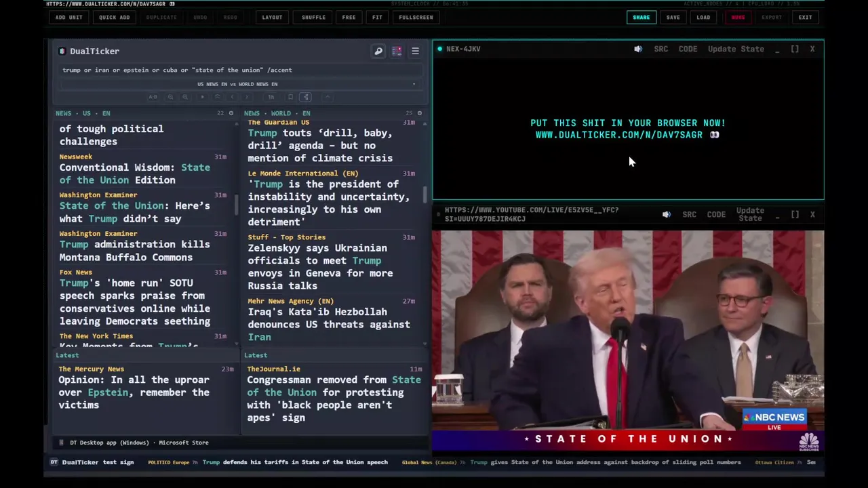
Task: Click CODE on the NEX-4JKV panel
Action: pos(688,49)
